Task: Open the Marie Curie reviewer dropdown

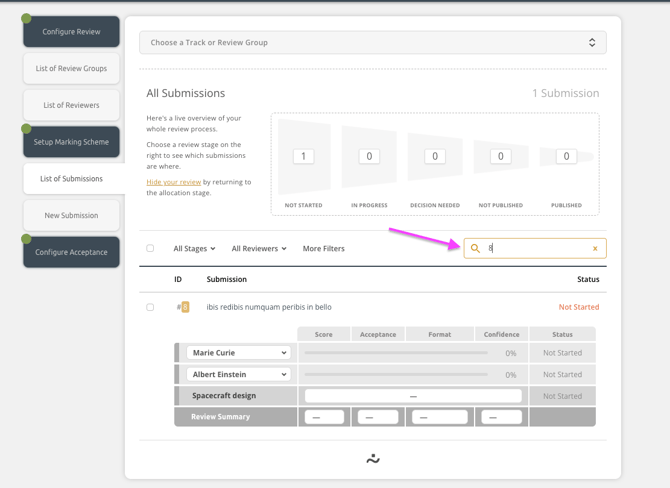Action: (x=238, y=353)
